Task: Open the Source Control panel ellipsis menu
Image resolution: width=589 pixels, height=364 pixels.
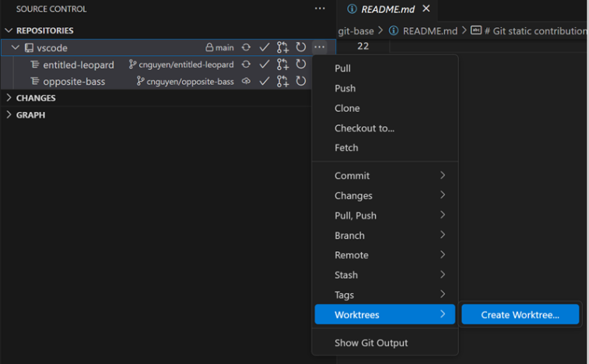Action: point(320,9)
